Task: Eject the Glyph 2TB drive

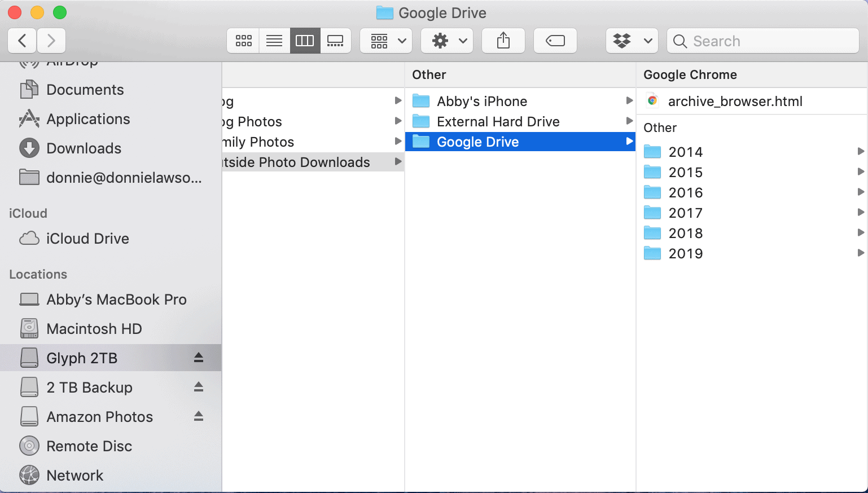Action: click(x=199, y=358)
